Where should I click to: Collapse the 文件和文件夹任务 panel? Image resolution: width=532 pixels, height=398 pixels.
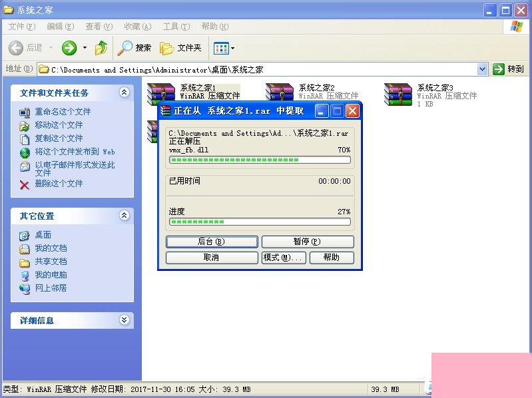coord(125,93)
